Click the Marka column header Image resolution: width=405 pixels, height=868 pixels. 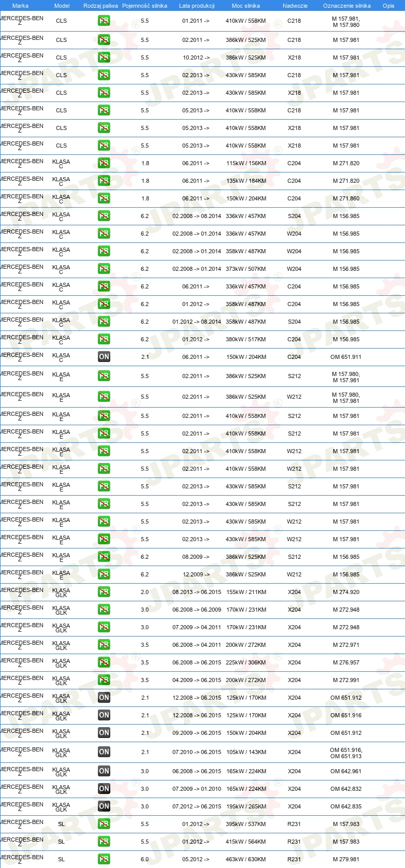pos(20,6)
